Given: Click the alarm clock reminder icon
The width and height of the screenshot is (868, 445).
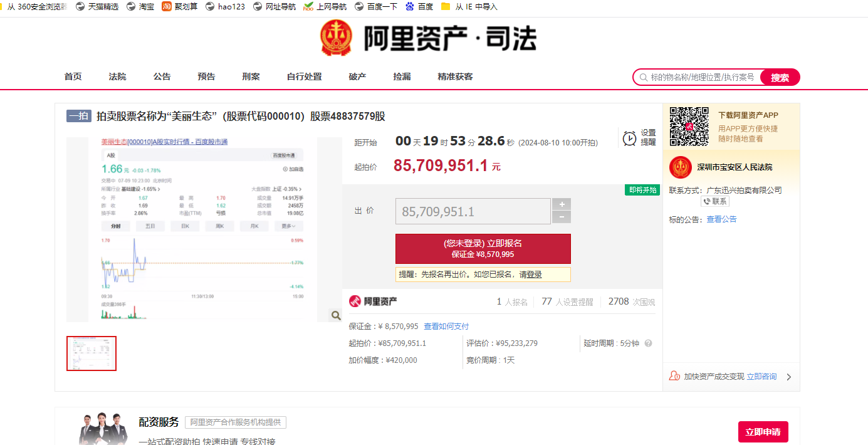Looking at the screenshot, I should [x=629, y=137].
